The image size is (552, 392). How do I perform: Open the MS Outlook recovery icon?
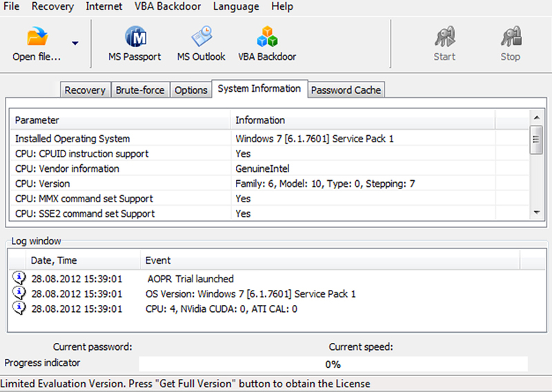point(201,36)
